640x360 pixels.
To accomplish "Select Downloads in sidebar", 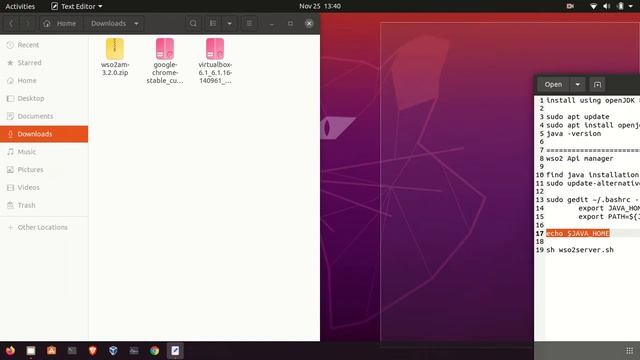I will click(x=44, y=134).
